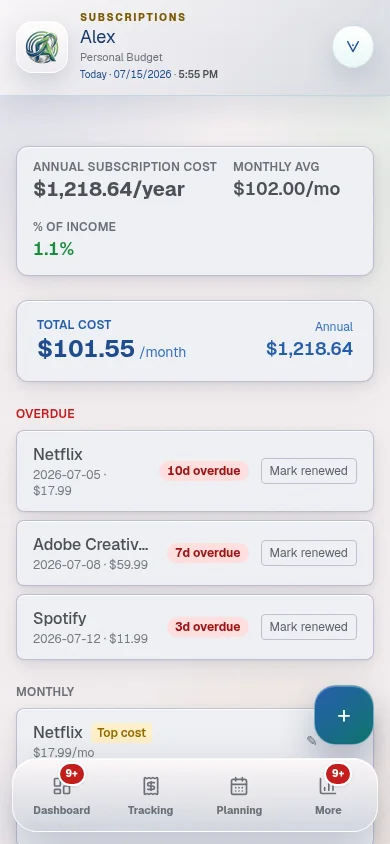Open the Planning calendar tab
Image resolution: width=390 pixels, height=844 pixels.
(239, 796)
